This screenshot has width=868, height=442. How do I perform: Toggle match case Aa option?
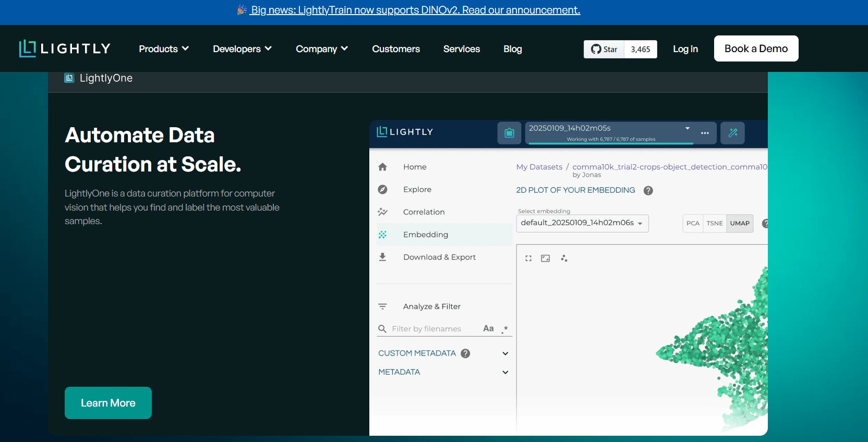(x=488, y=328)
